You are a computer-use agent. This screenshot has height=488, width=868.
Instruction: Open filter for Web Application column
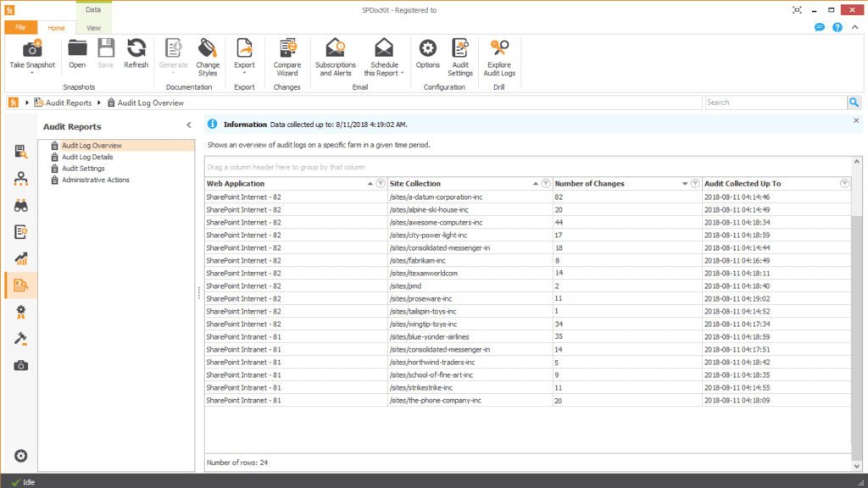pos(381,183)
